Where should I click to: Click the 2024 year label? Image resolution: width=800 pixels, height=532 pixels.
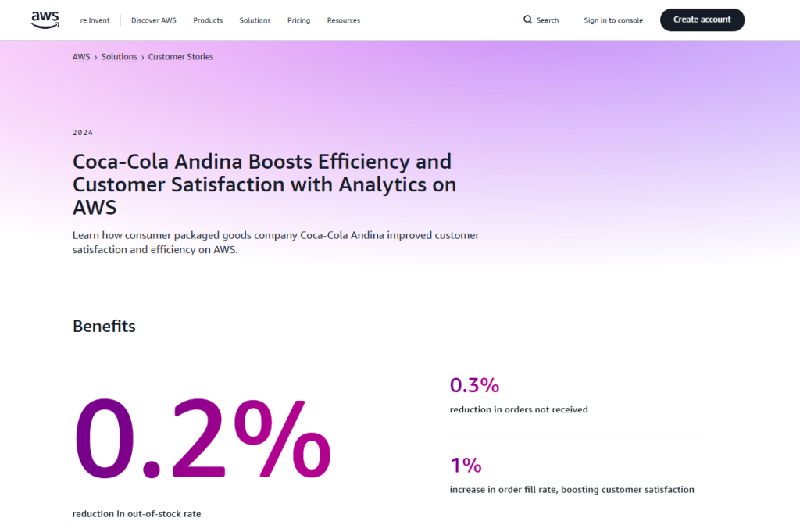point(83,133)
